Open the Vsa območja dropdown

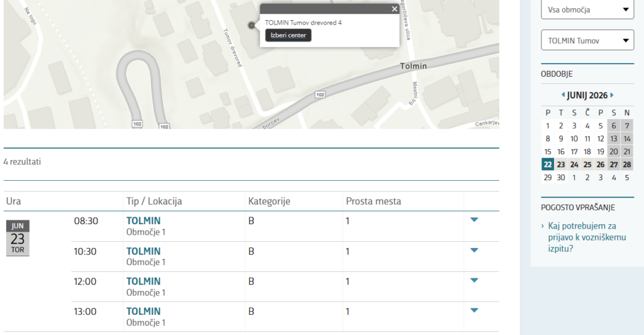point(587,9)
